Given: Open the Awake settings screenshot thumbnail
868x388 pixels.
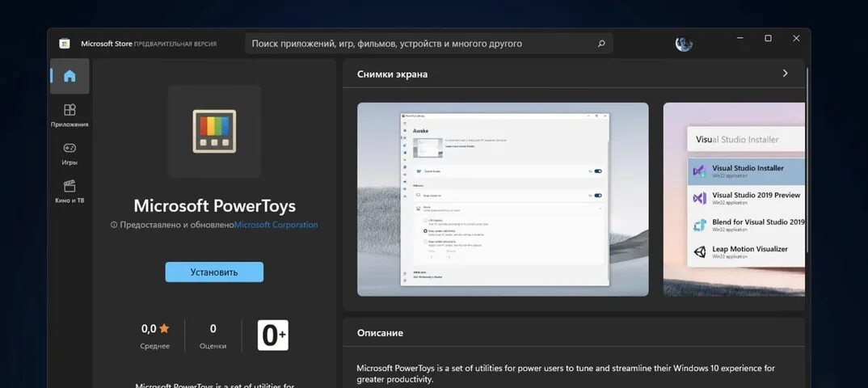Looking at the screenshot, I should point(503,200).
